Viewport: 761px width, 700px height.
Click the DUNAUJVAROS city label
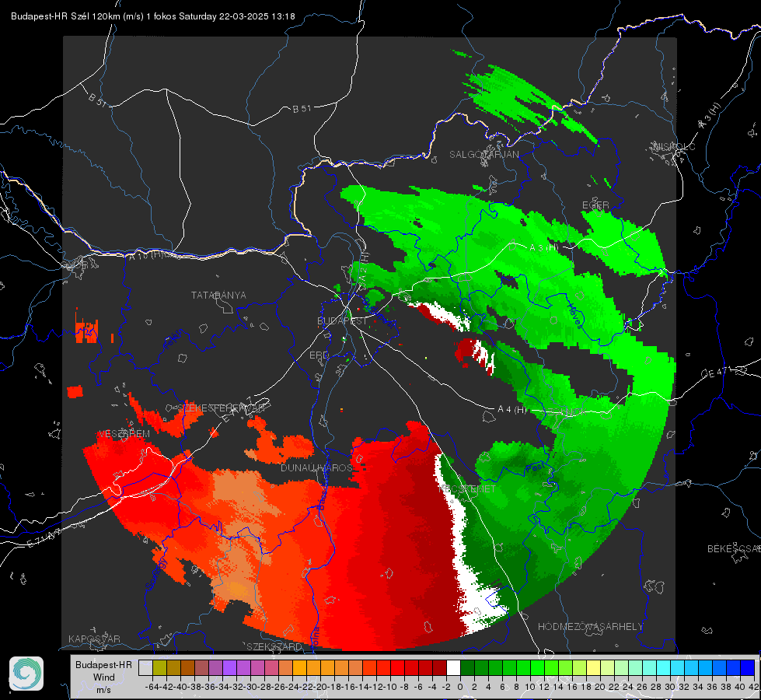click(x=316, y=468)
